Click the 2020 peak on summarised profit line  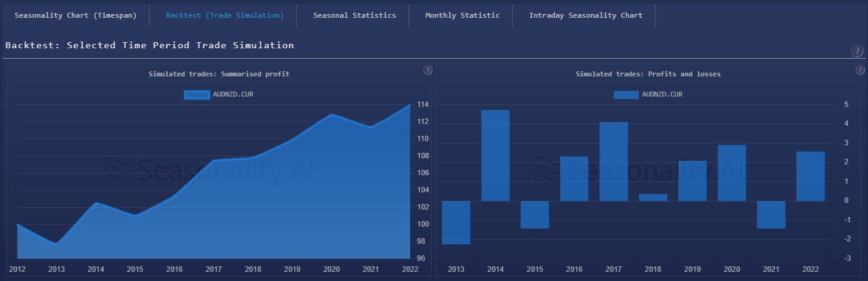pyautogui.click(x=331, y=115)
